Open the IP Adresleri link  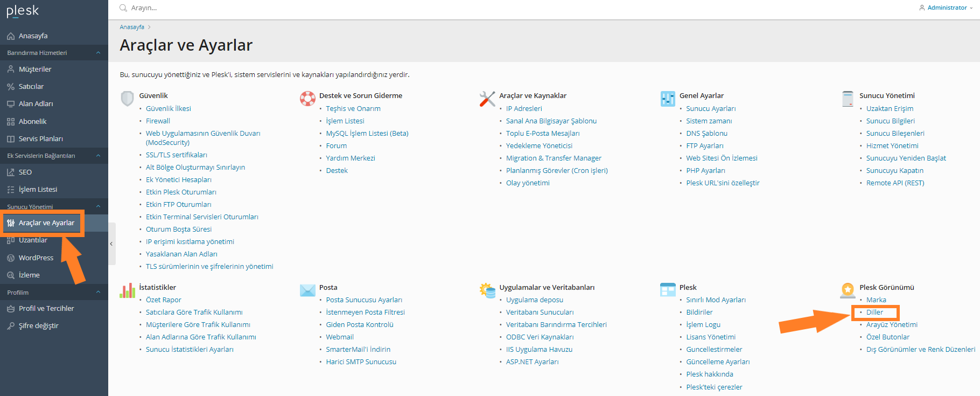(524, 109)
